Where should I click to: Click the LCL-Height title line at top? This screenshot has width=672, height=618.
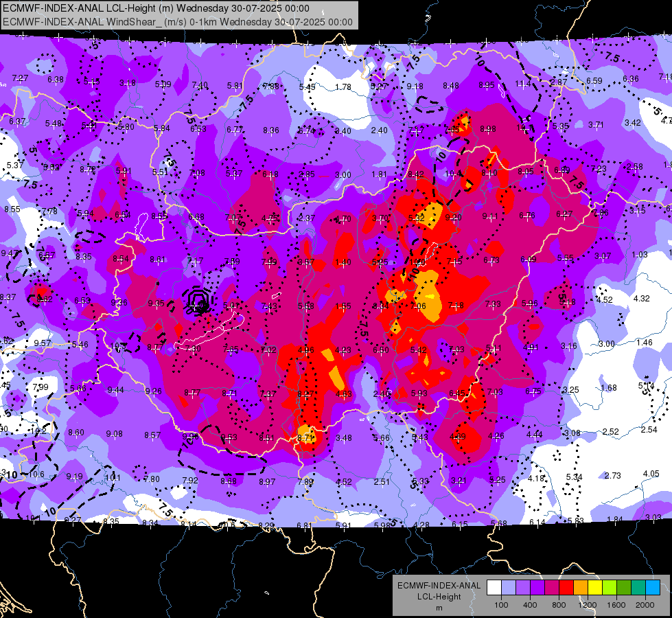(x=156, y=8)
